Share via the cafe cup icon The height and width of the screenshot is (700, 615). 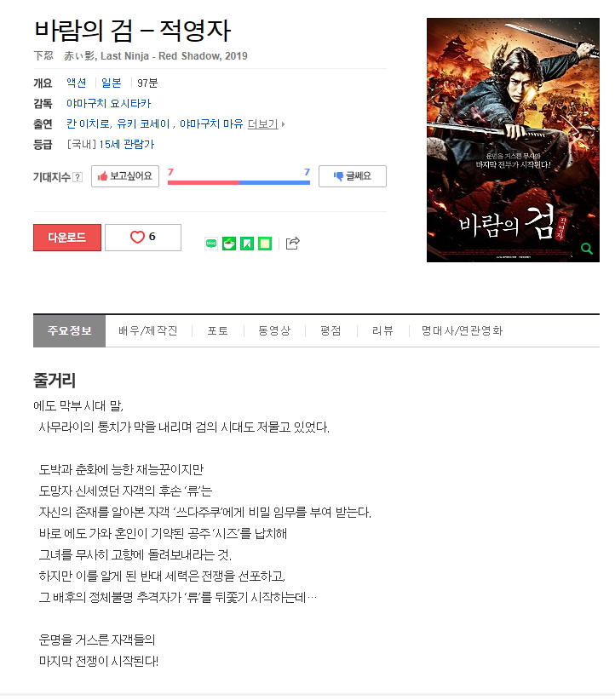(229, 244)
